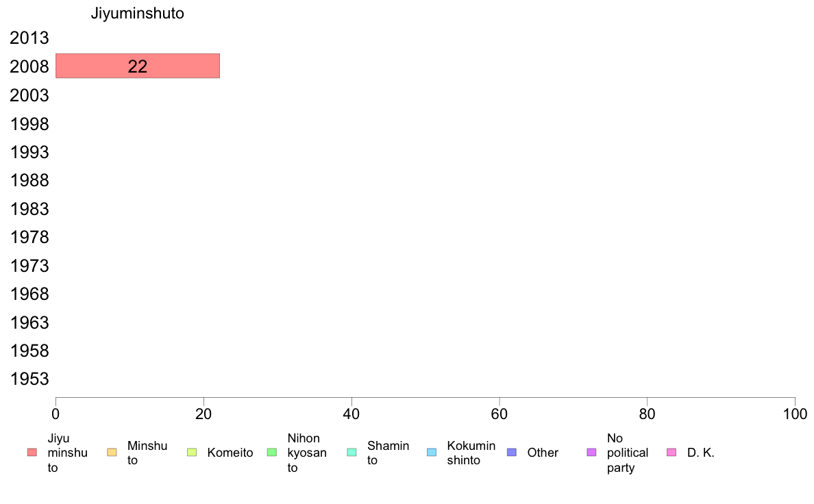Click the No political party legend swatch

(591, 453)
